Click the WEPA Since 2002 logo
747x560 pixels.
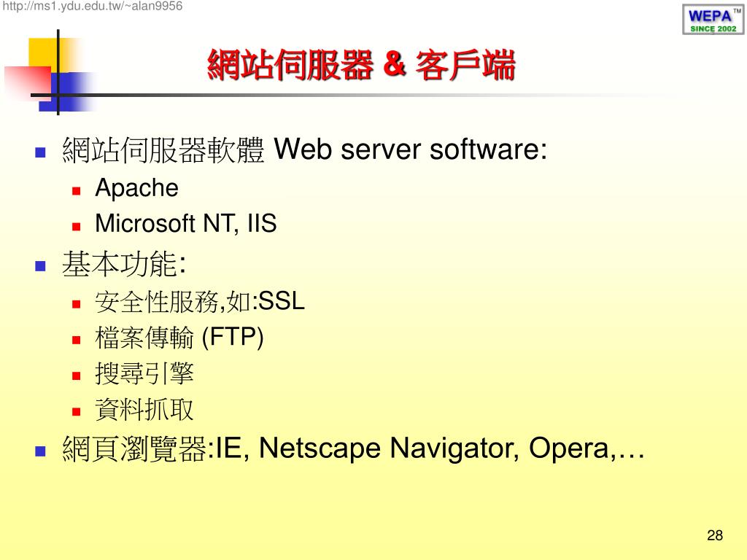click(713, 20)
